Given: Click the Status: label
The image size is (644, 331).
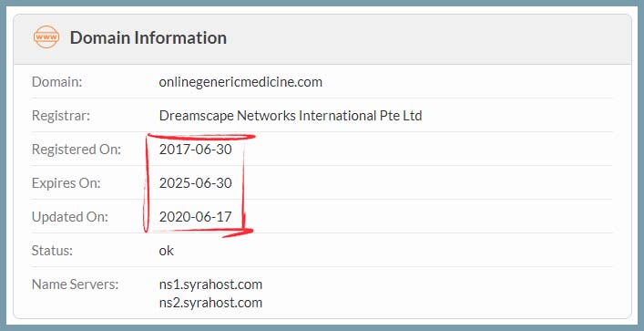Looking at the screenshot, I should [x=52, y=251].
